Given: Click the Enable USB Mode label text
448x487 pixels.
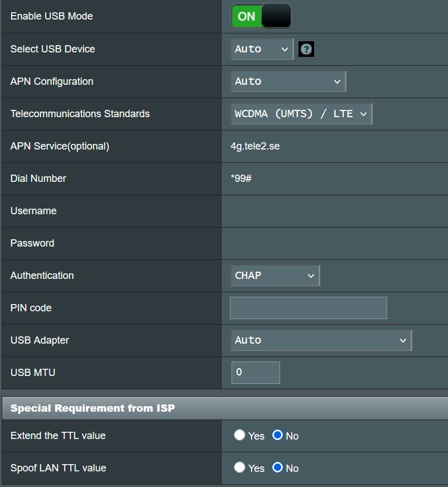Looking at the screenshot, I should 51,16.
